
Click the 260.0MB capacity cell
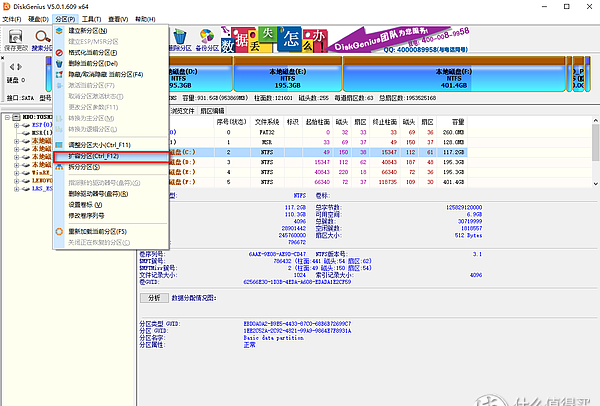(454, 132)
